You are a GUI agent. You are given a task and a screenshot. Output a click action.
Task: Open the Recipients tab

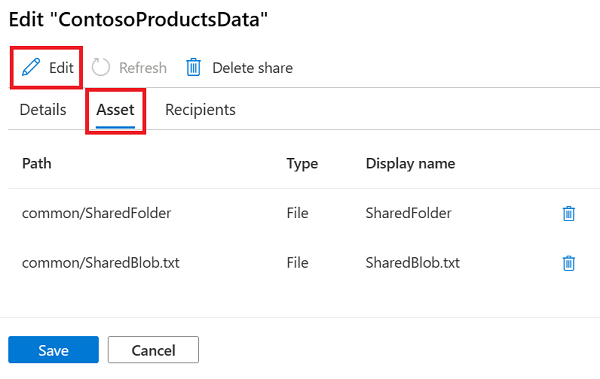tap(200, 110)
